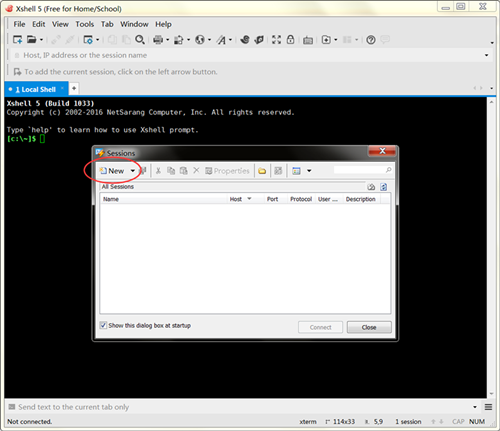Viewport: 500px width, 431px height.
Task: Click the Close button in Sessions dialog
Action: pyautogui.click(x=369, y=327)
